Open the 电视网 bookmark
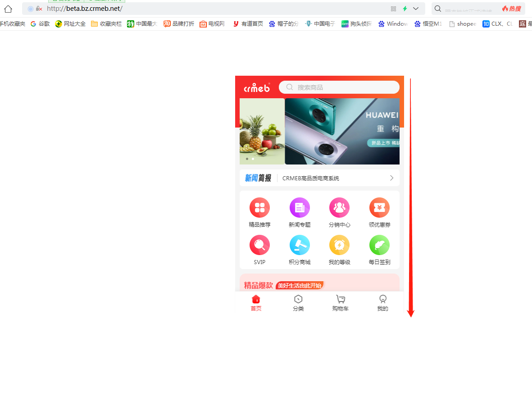 click(x=212, y=24)
